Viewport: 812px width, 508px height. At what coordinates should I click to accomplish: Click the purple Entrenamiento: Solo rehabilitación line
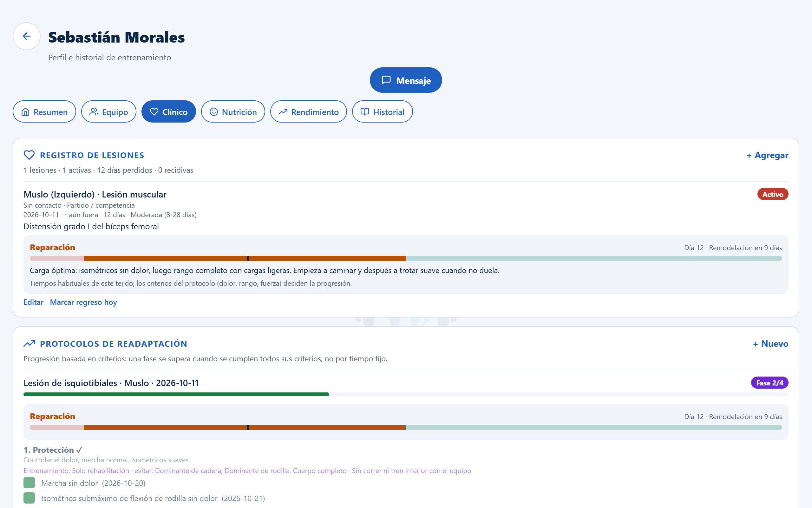247,471
